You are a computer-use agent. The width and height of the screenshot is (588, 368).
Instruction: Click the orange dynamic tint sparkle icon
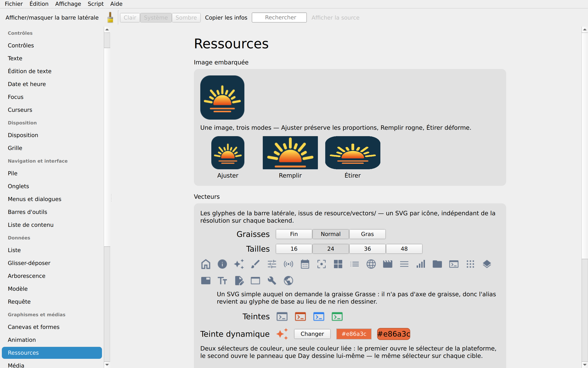pyautogui.click(x=282, y=334)
